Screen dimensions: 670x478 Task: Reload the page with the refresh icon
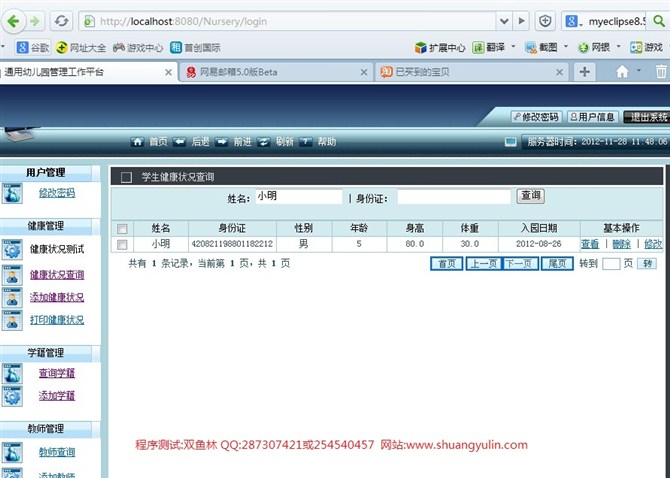tap(62, 21)
